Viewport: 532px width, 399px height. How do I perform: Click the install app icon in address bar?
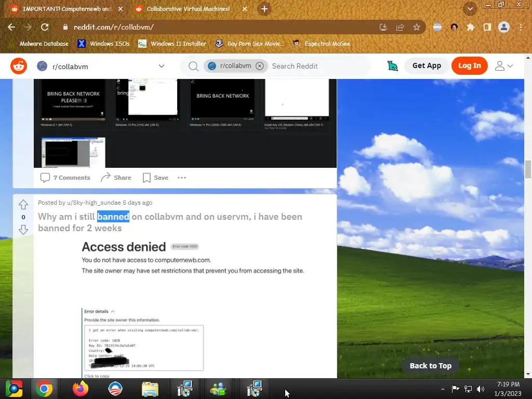(383, 27)
